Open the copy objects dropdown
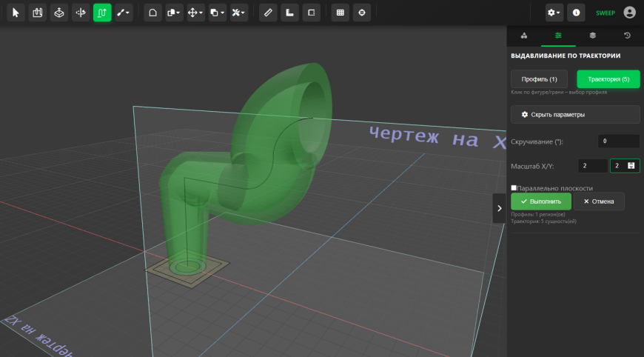 174,13
